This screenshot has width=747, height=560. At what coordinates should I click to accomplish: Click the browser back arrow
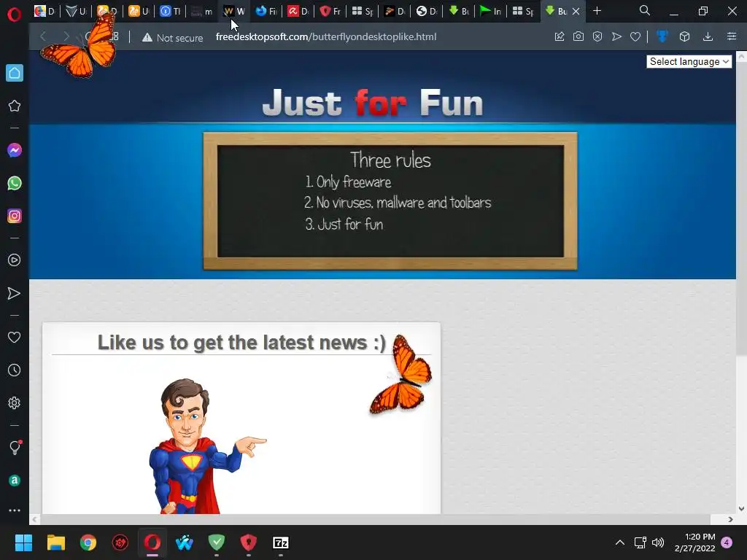tap(43, 36)
